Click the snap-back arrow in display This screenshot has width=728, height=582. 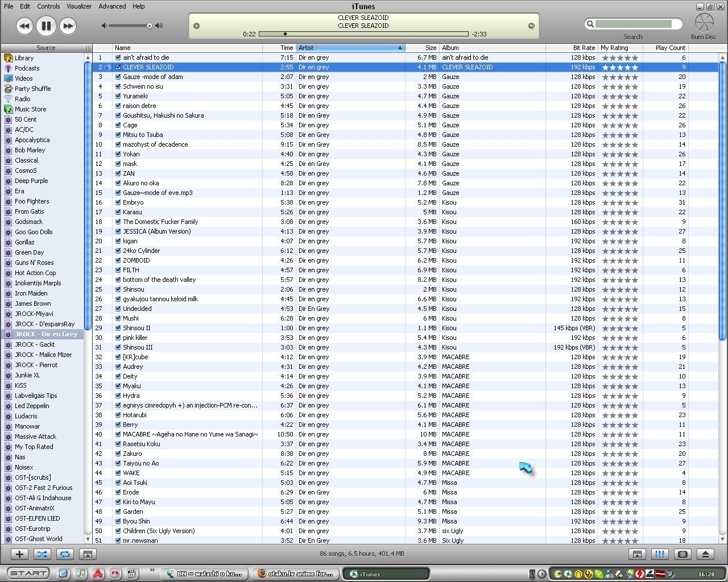(x=531, y=26)
